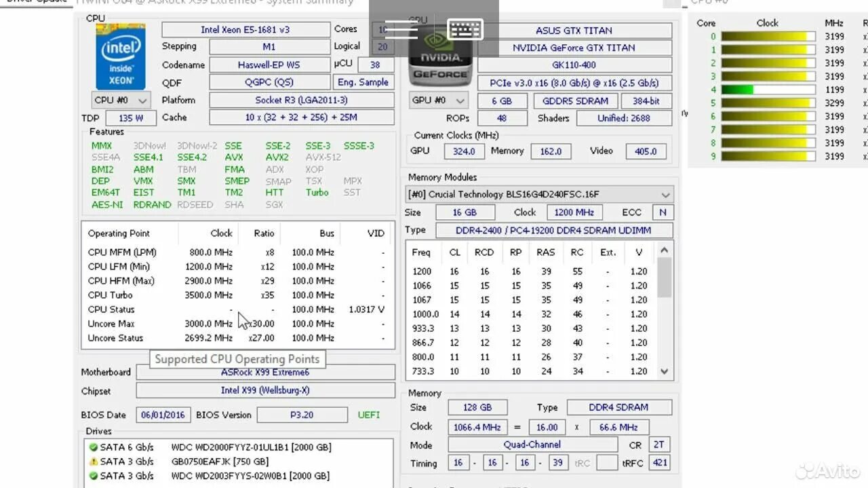
Task: Click the CPU Turbo operating point row
Action: (x=237, y=295)
